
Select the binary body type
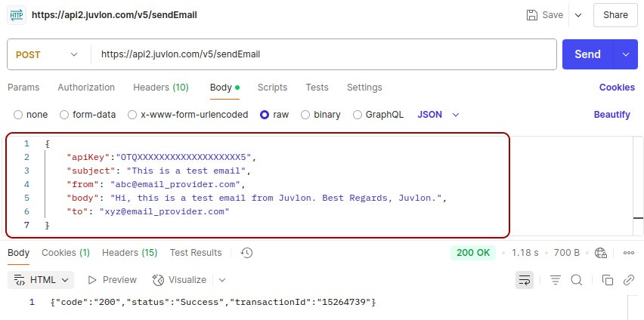320,115
